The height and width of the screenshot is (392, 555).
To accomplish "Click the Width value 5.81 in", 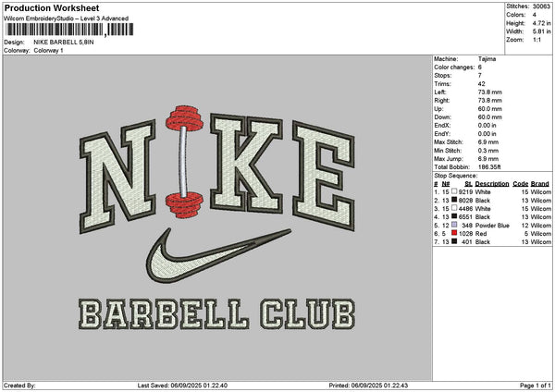I will [x=541, y=31].
